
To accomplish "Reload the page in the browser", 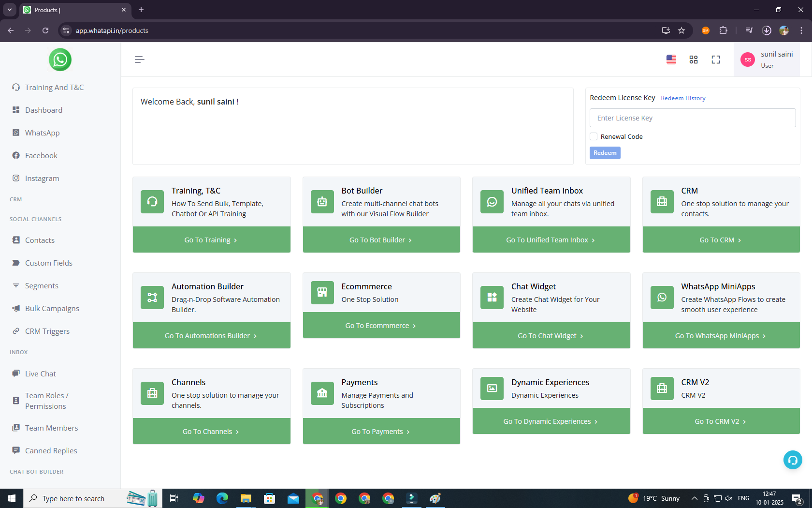I will [45, 30].
